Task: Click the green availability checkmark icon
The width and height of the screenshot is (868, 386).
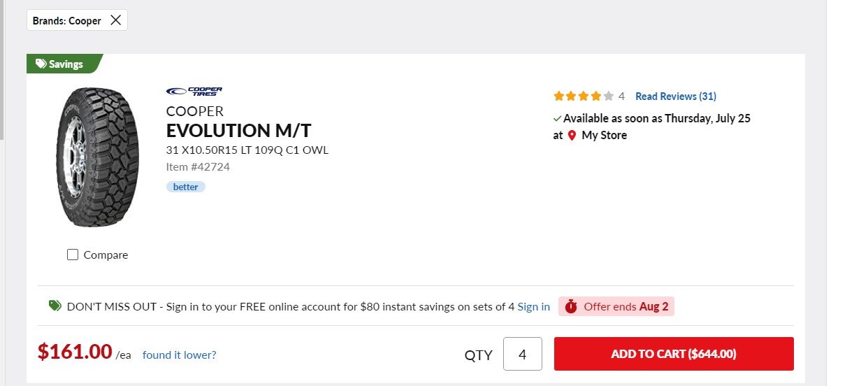Action: (557, 119)
